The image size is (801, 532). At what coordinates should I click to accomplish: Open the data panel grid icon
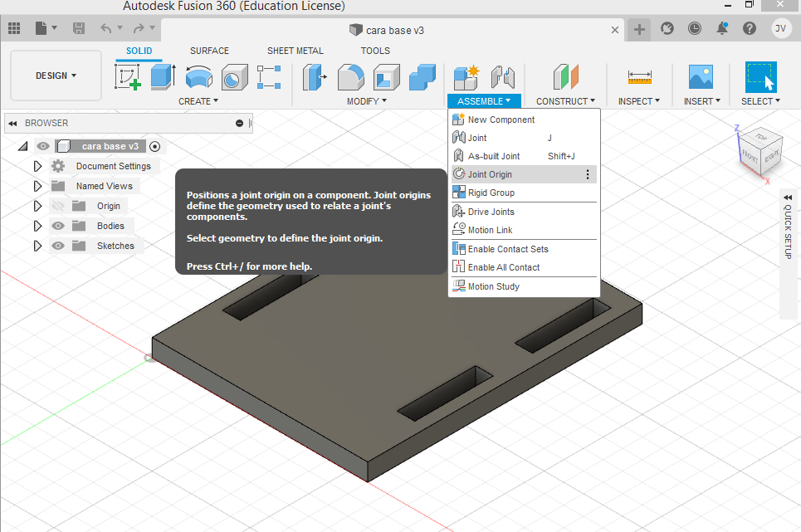pos(14,28)
